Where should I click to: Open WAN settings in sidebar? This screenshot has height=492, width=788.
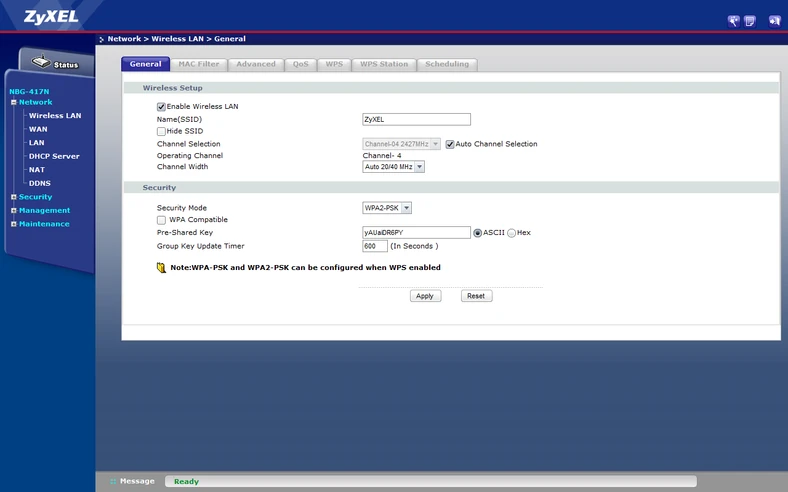[38, 129]
